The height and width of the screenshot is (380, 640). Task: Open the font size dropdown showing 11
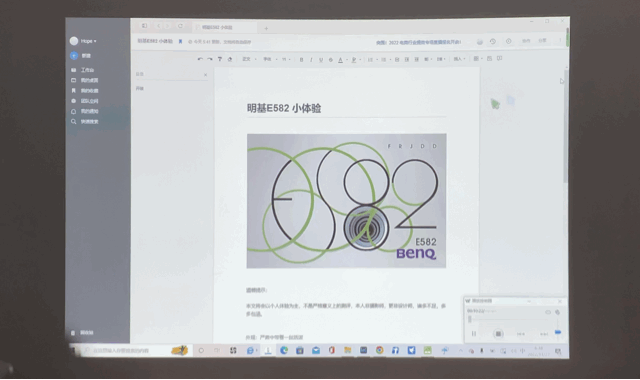click(x=286, y=60)
